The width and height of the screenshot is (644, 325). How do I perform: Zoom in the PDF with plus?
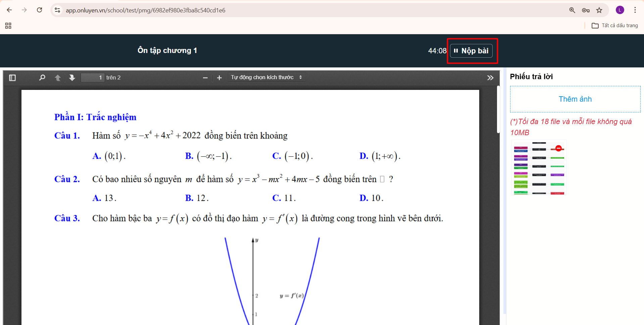pos(219,78)
